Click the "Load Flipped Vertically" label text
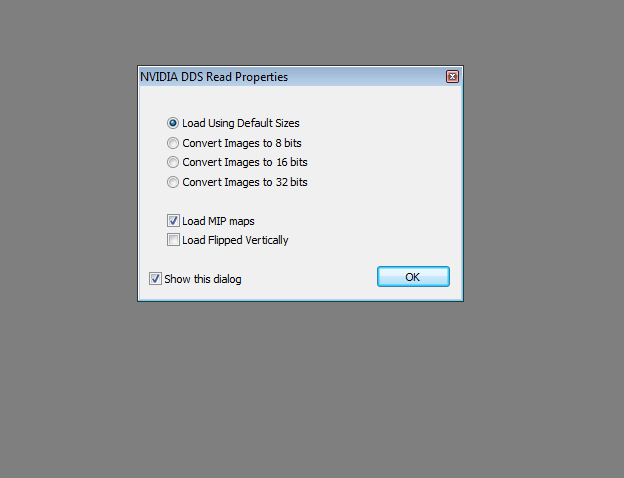The width and height of the screenshot is (624, 478). click(x=235, y=240)
